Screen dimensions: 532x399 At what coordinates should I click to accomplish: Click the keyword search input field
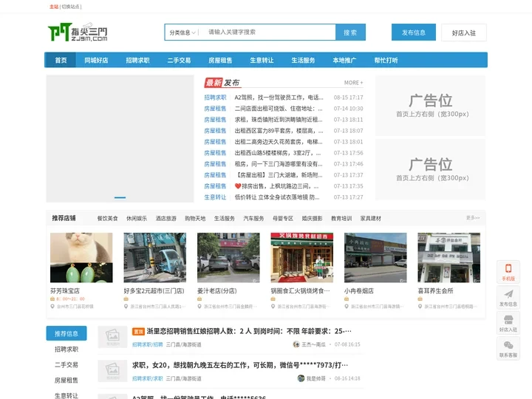point(270,33)
